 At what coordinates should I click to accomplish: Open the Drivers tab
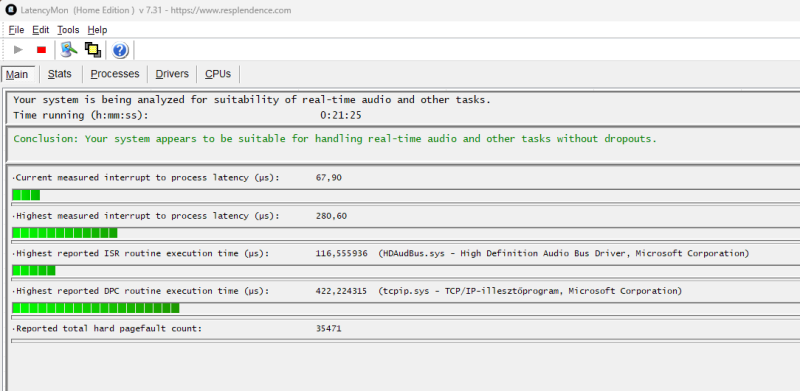click(172, 74)
